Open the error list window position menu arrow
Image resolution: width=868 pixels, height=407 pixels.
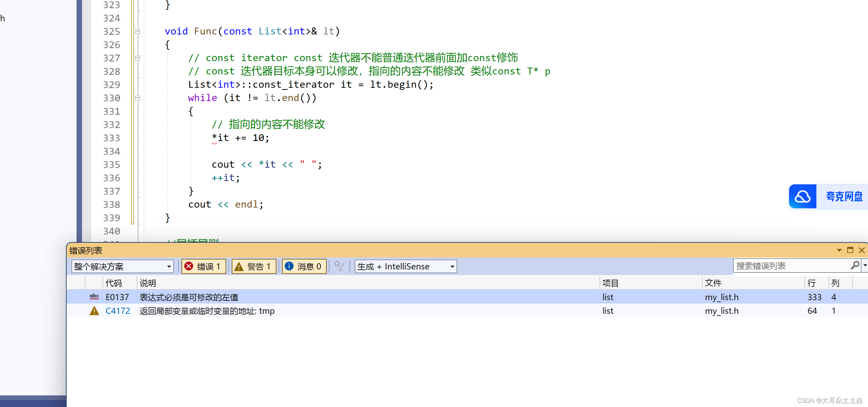coord(839,250)
